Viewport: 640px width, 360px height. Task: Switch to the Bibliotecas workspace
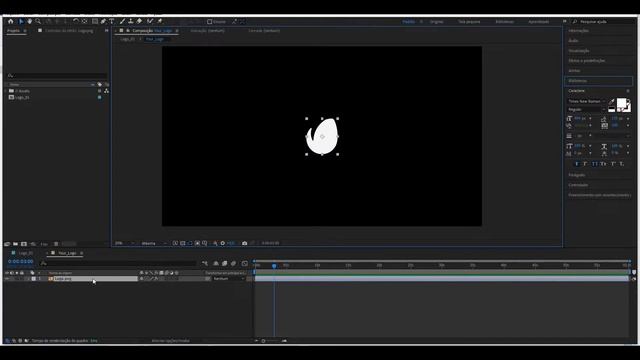click(504, 22)
